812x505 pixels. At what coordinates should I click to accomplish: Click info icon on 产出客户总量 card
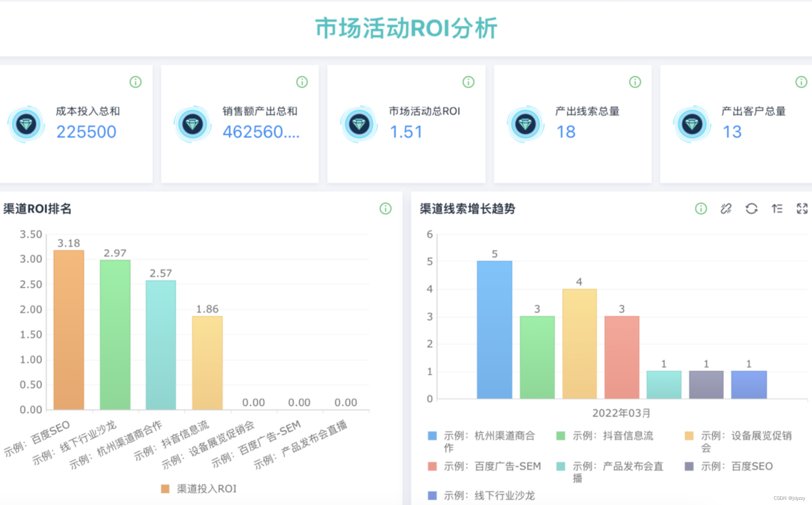click(x=801, y=82)
